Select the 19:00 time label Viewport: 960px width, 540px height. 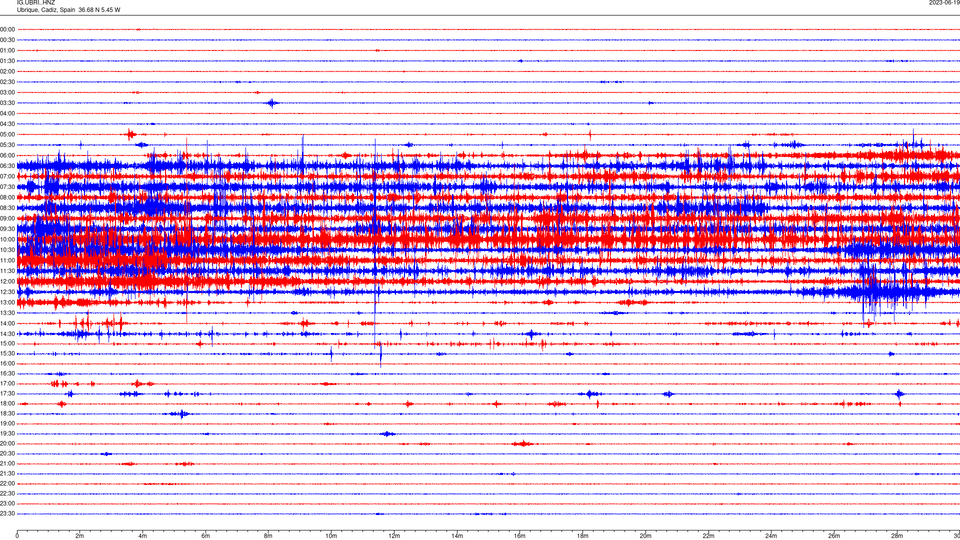tap(7, 424)
